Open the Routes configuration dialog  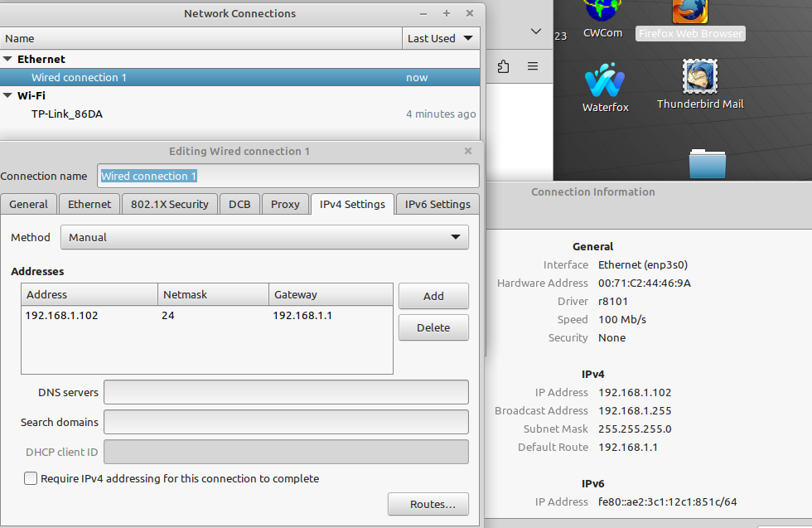click(428, 504)
